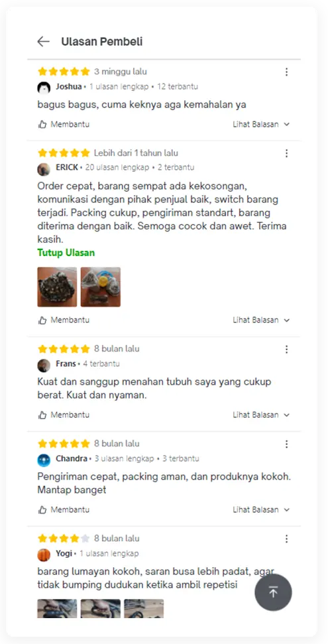Go back using the arrow icon

pos(43,42)
